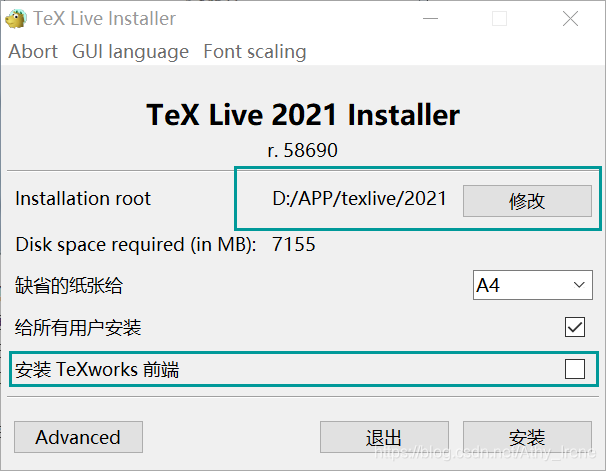Viewport: 606px width, 471px height.
Task: Click the Disk space required label
Action: point(136,245)
